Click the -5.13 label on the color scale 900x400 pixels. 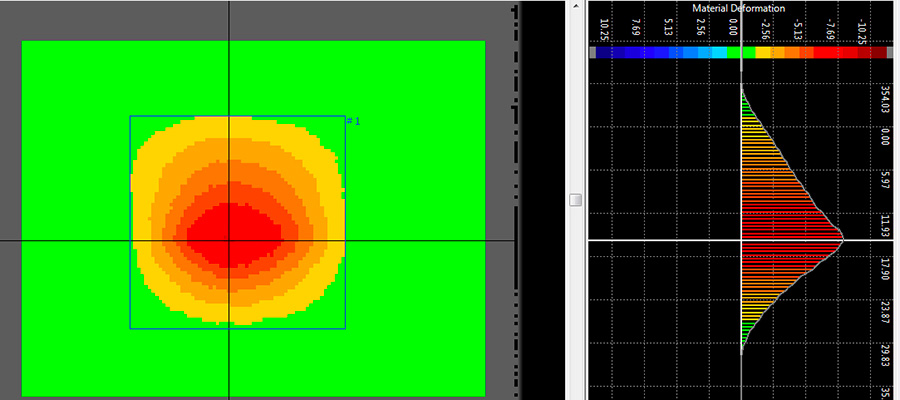pos(797,28)
